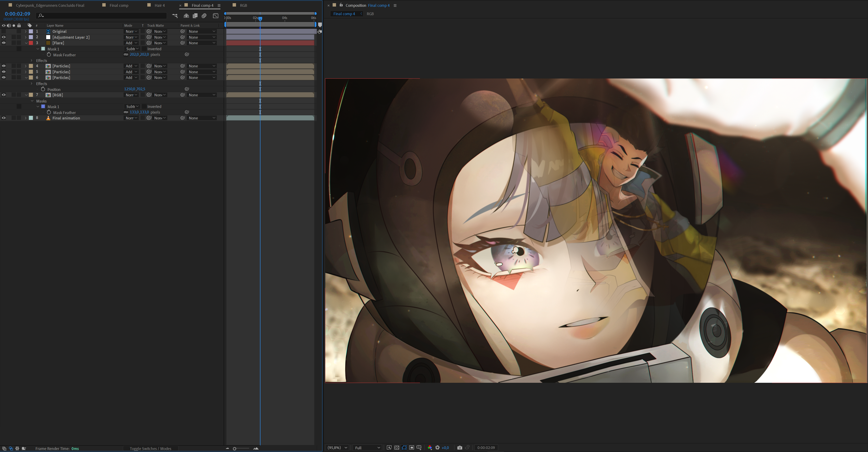This screenshot has width=868, height=452.
Task: Open Subtract mode dropdown of Flare Mask 1
Action: [132, 49]
